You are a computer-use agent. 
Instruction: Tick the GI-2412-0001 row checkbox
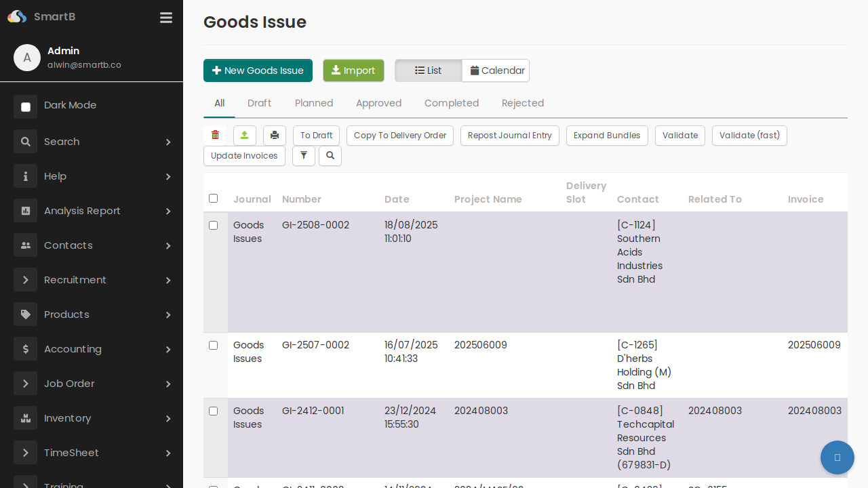pos(214,411)
